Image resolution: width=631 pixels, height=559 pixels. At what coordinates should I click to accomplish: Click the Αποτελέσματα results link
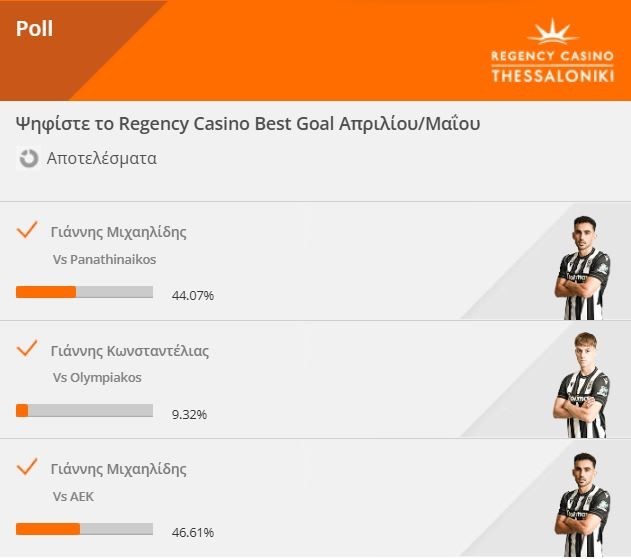(x=101, y=158)
